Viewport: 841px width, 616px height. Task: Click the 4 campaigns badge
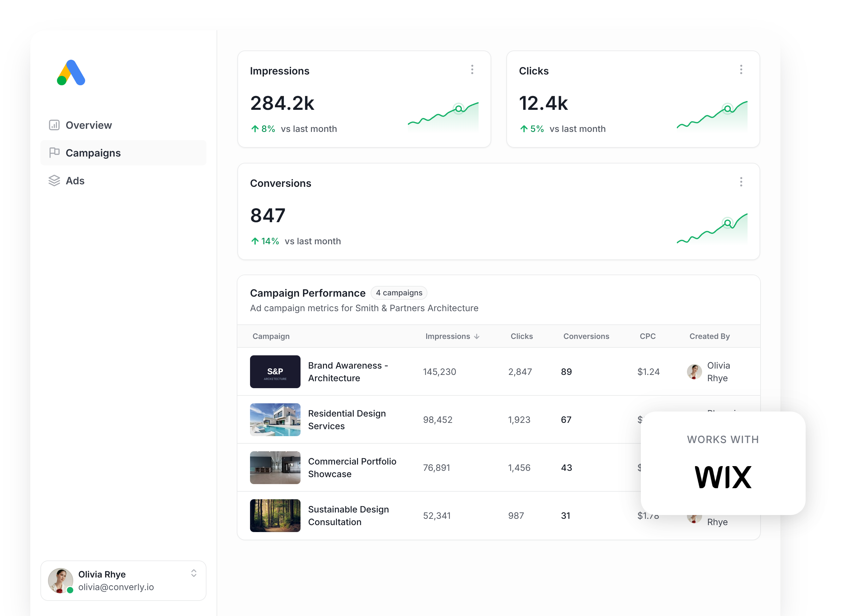point(399,293)
